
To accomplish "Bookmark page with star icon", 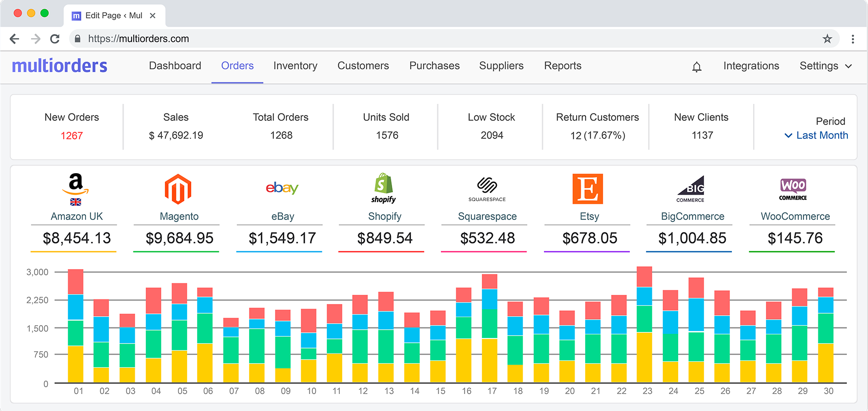I will pyautogui.click(x=827, y=39).
